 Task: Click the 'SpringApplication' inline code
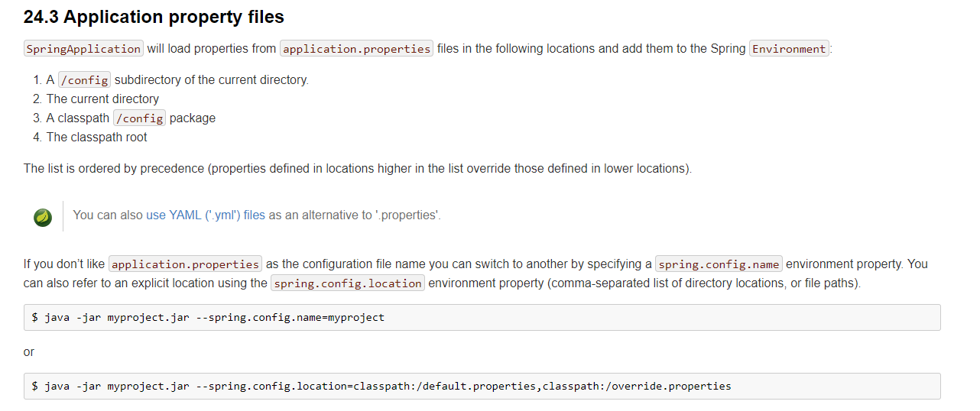click(x=83, y=49)
